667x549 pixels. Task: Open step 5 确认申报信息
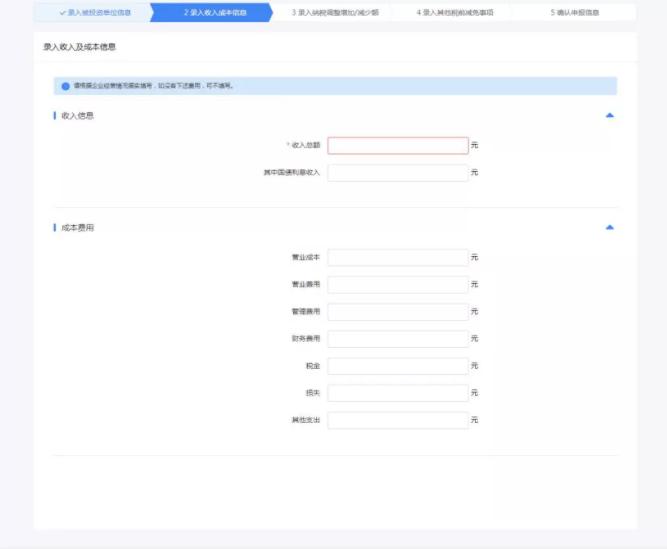(x=575, y=13)
